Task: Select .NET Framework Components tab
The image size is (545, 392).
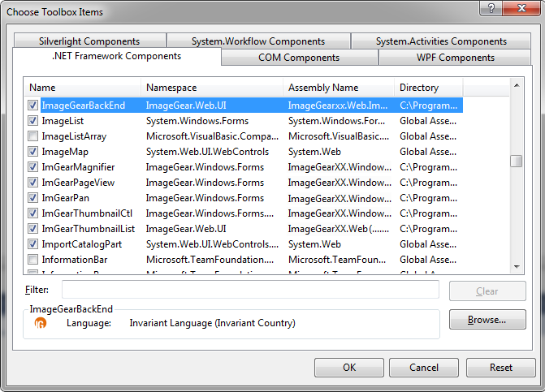Action: click(116, 56)
